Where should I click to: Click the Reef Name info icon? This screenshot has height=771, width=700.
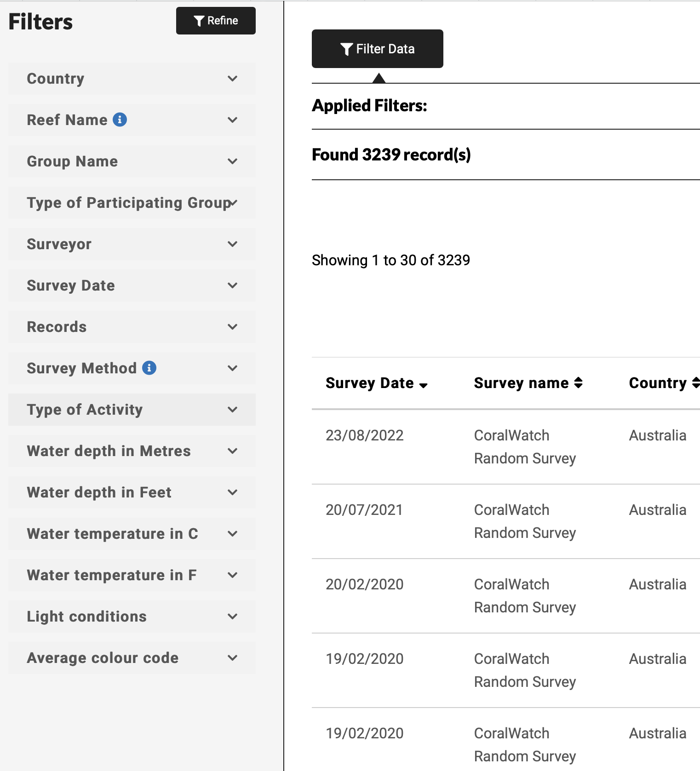[x=120, y=120]
